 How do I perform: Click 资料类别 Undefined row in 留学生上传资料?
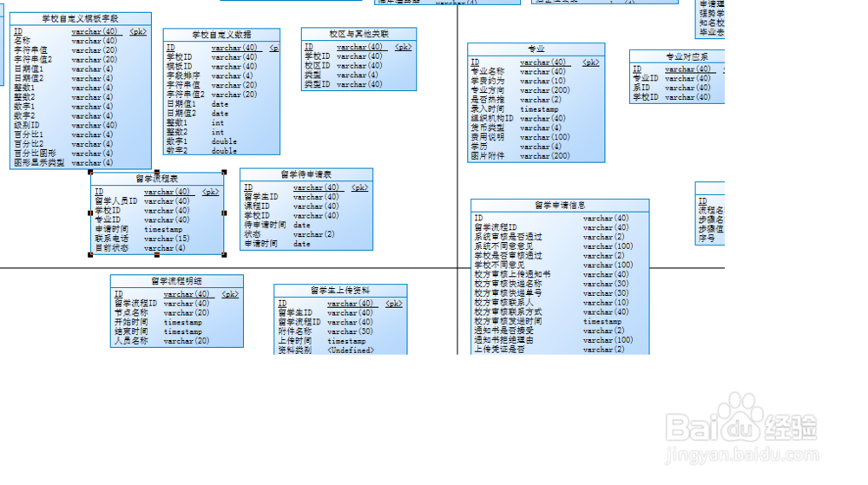(x=326, y=350)
